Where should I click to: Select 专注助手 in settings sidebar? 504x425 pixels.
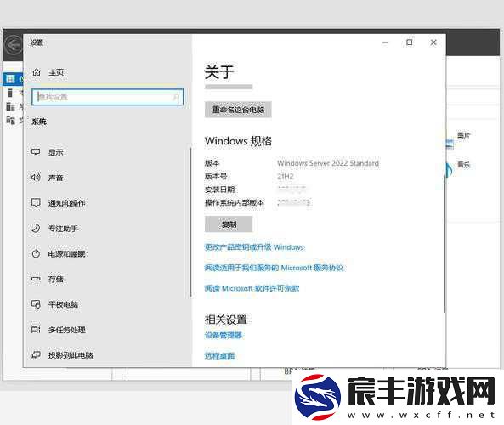(x=63, y=229)
